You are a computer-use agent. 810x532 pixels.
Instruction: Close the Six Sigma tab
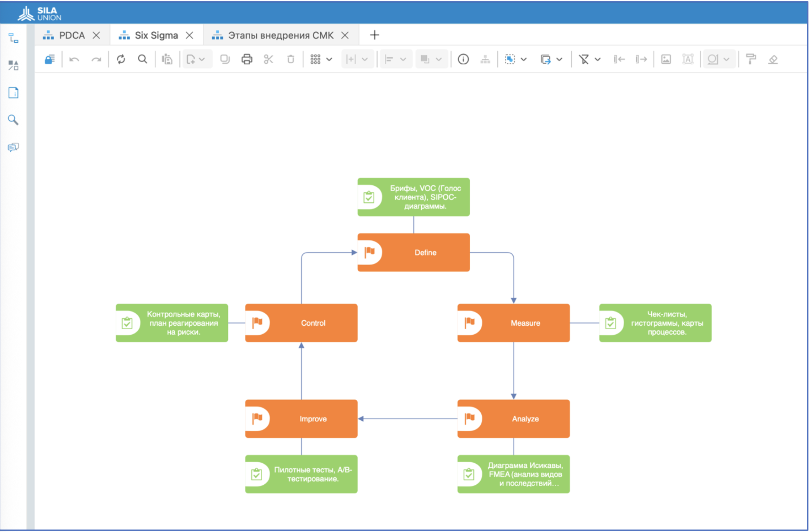click(189, 35)
